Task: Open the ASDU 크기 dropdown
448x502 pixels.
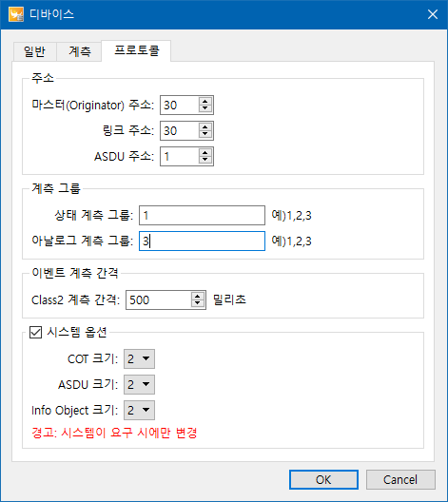Action: 139,384
